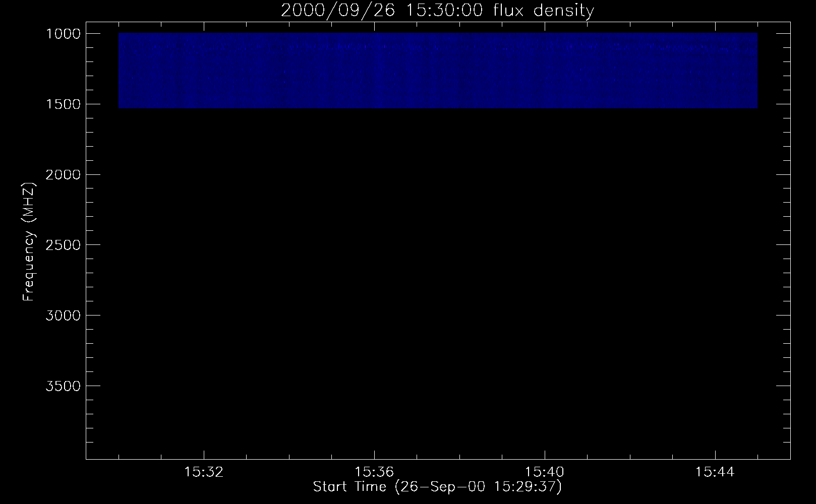The height and width of the screenshot is (504, 816).
Task: Select the "Frequency (MHZ)" axis label
Action: (x=29, y=241)
